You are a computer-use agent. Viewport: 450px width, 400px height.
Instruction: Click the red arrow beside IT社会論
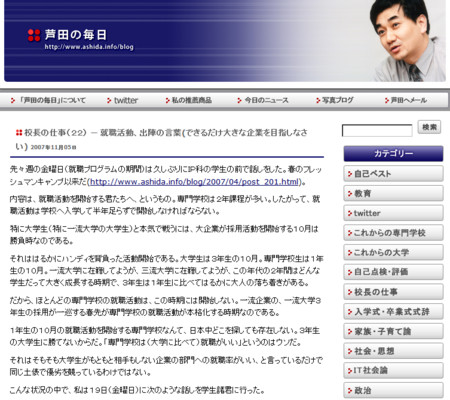click(350, 371)
